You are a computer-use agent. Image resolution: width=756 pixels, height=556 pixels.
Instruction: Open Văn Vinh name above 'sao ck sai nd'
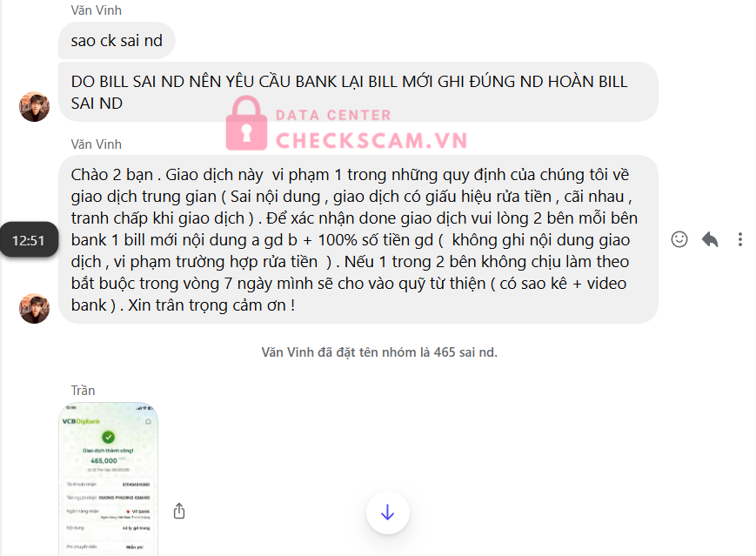pyautogui.click(x=96, y=10)
